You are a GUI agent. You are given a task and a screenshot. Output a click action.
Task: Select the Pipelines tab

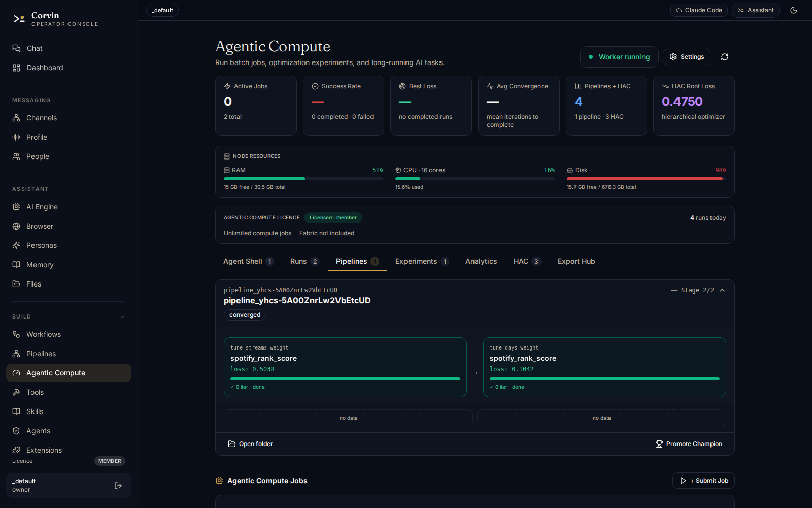coord(357,261)
